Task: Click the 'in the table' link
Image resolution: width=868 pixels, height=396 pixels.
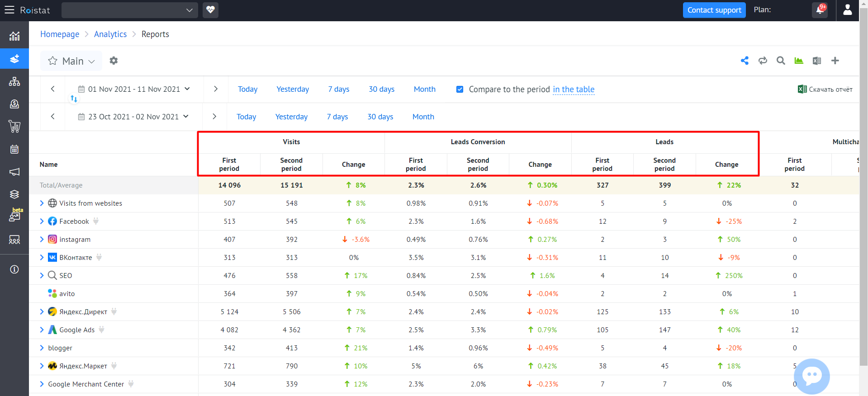Action: pyautogui.click(x=574, y=90)
